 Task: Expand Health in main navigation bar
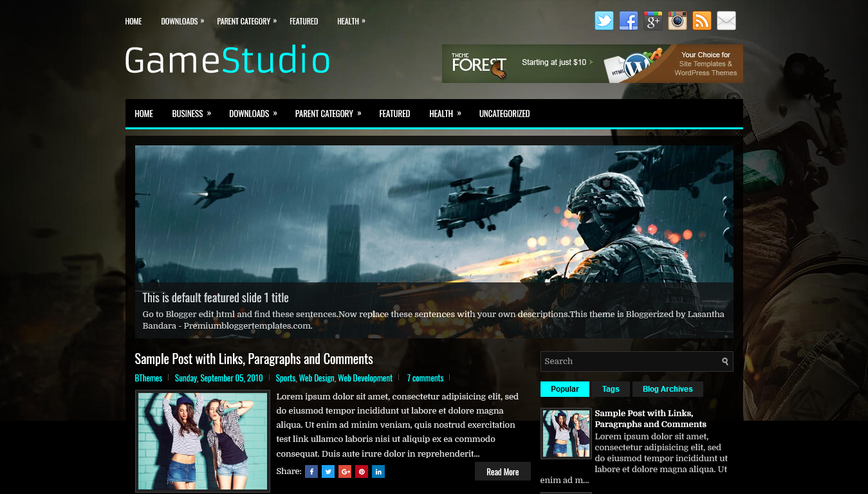click(445, 114)
